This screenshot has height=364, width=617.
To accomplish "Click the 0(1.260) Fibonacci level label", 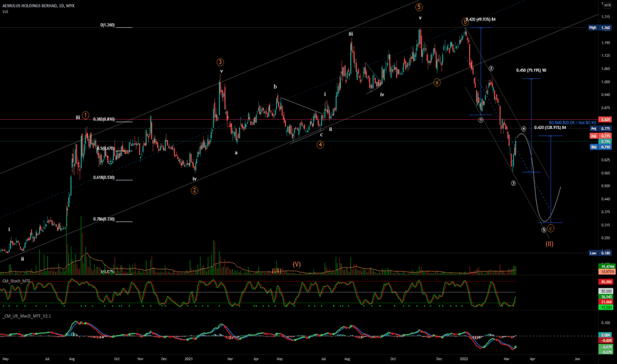I will point(107,24).
